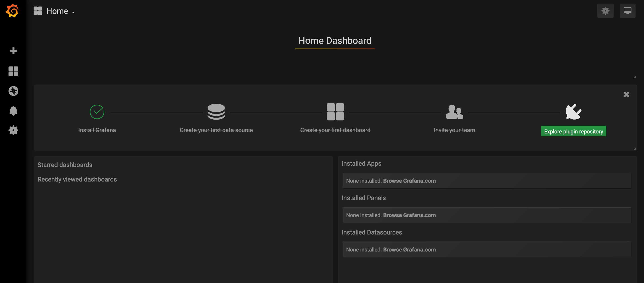Open dashboard settings gear at top right
Viewport: 644px width, 283px height.
click(x=605, y=11)
